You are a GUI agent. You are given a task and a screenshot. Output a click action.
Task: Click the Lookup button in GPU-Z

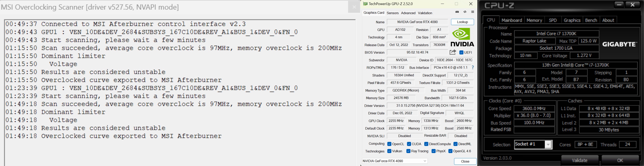coord(462,22)
